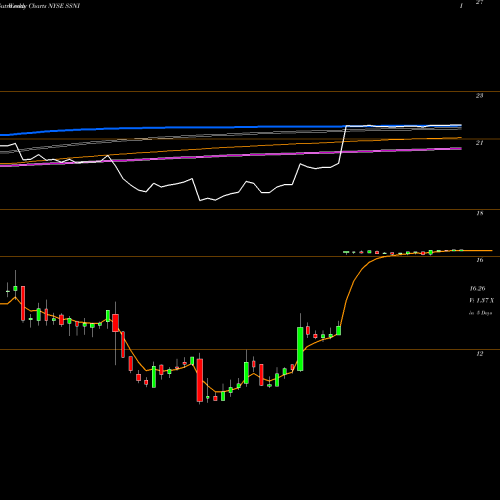Select the 21 price axis label
This screenshot has width=500, height=500.
pos(479,143)
